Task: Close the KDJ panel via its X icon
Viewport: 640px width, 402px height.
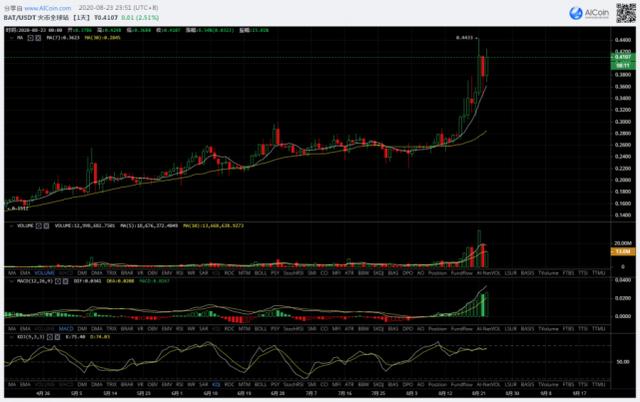Action: tap(57, 337)
